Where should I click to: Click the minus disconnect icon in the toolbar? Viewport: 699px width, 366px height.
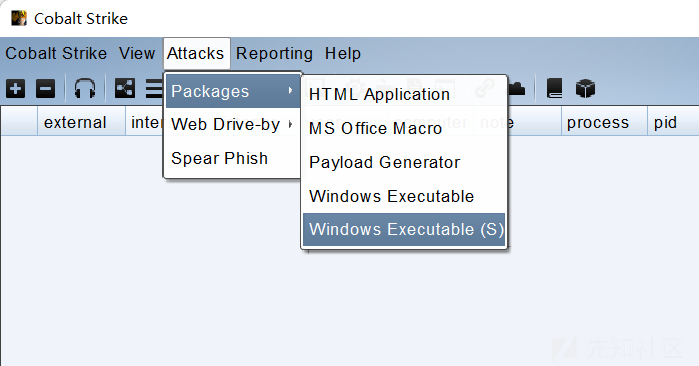(x=45, y=88)
